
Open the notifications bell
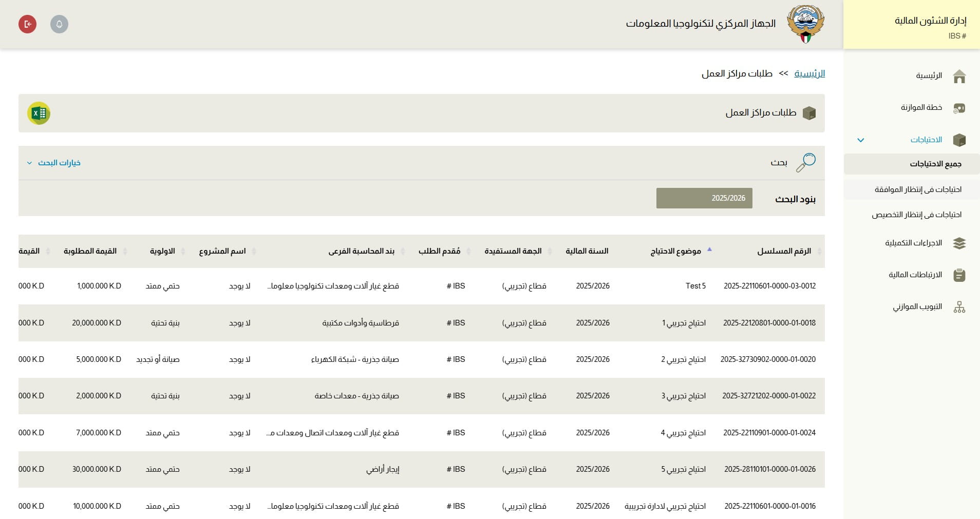60,24
